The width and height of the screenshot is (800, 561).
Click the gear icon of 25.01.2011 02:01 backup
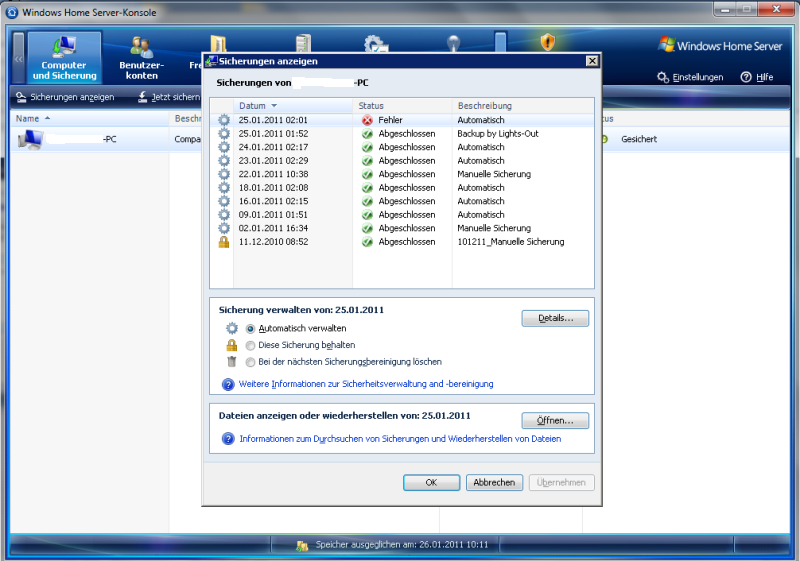tap(223, 120)
